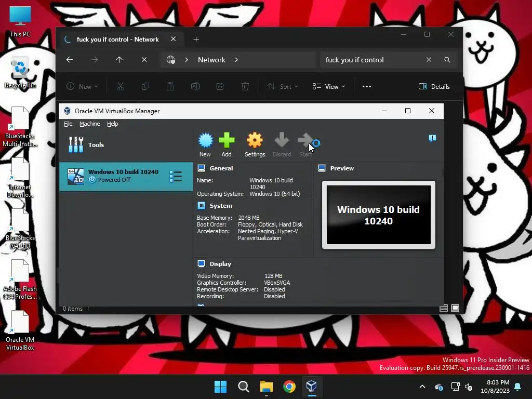
Task: Open the Windows Start button
Action: pyautogui.click(x=220, y=387)
